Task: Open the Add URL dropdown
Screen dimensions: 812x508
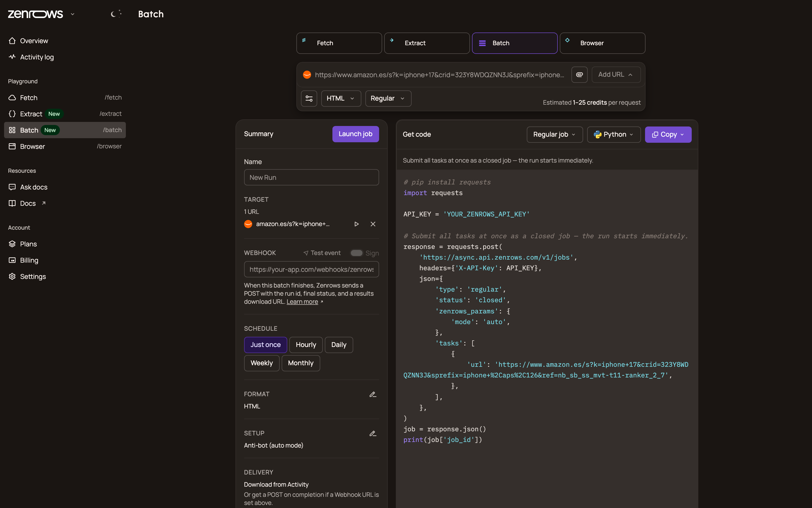Action: coord(616,75)
